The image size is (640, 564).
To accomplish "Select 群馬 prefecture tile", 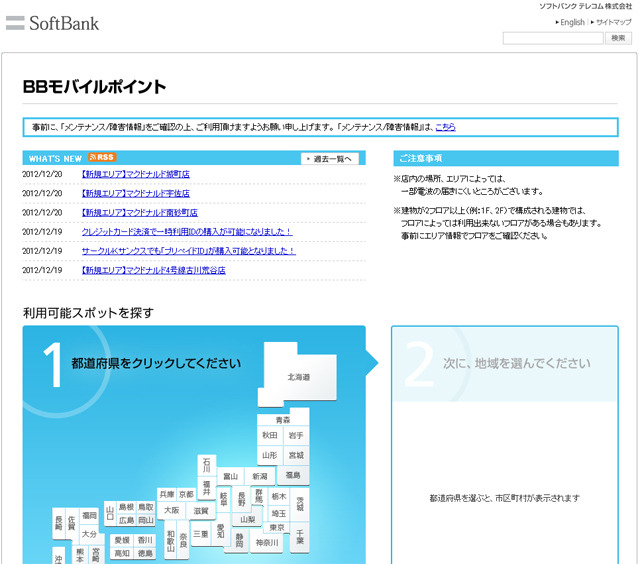I will [259, 496].
